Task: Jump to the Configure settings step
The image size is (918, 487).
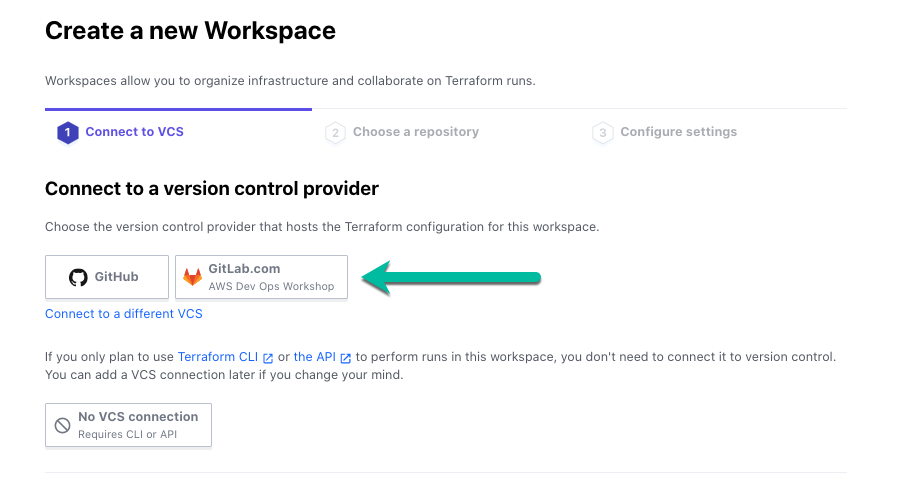Action: tap(664, 132)
